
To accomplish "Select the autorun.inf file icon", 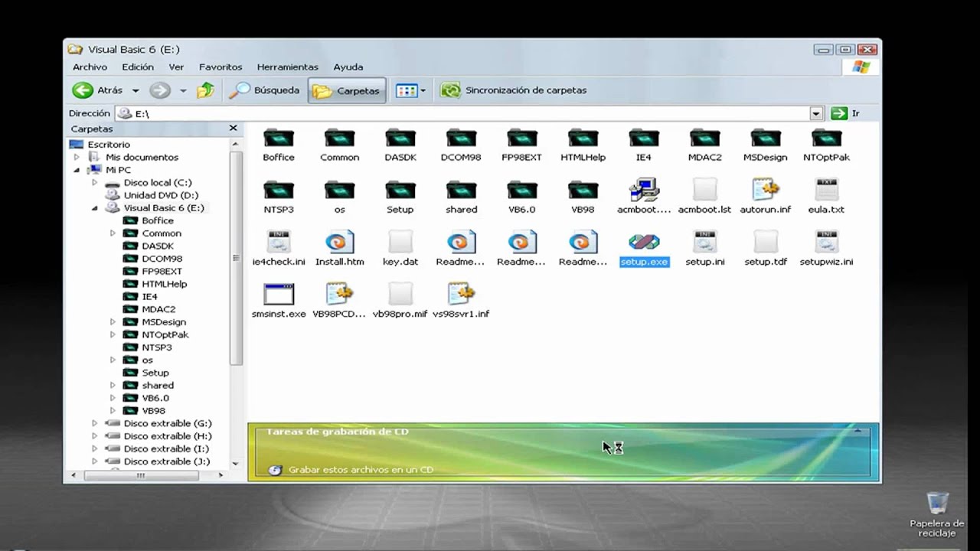I will (x=766, y=189).
